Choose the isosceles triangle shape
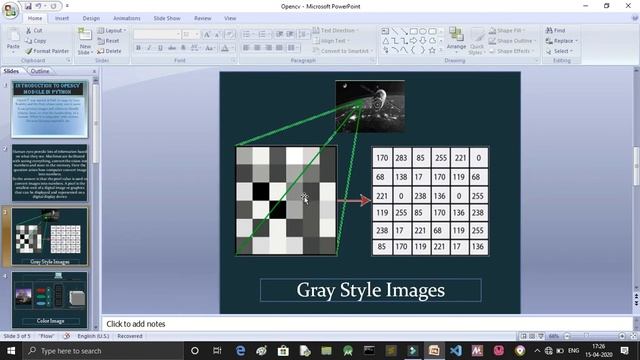Image resolution: width=640 pixels, height=360 pixels. (x=385, y=40)
